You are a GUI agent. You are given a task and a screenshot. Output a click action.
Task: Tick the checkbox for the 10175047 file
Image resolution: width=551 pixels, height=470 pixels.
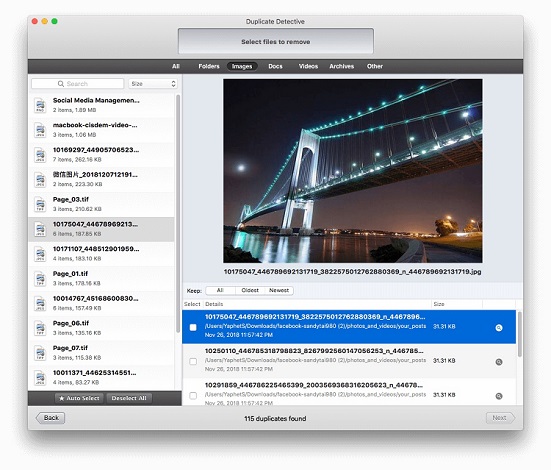(x=193, y=327)
